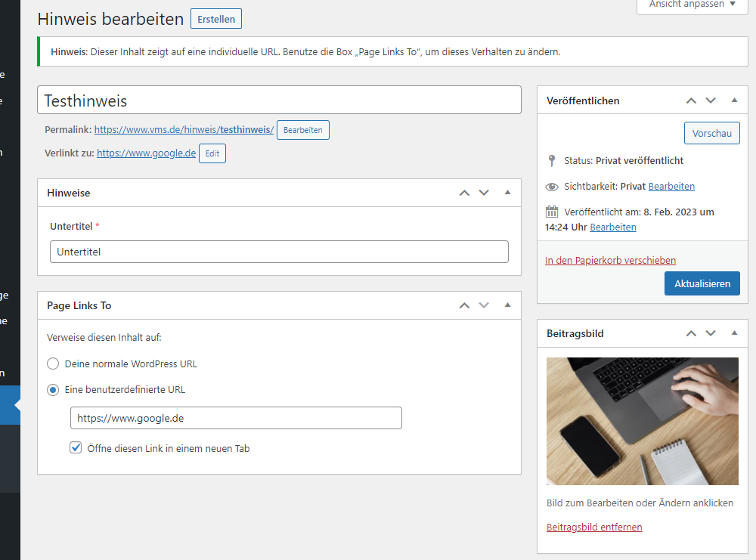The height and width of the screenshot is (560, 756).
Task: Collapse the Hinweise panel toggle triangle
Action: tap(507, 193)
